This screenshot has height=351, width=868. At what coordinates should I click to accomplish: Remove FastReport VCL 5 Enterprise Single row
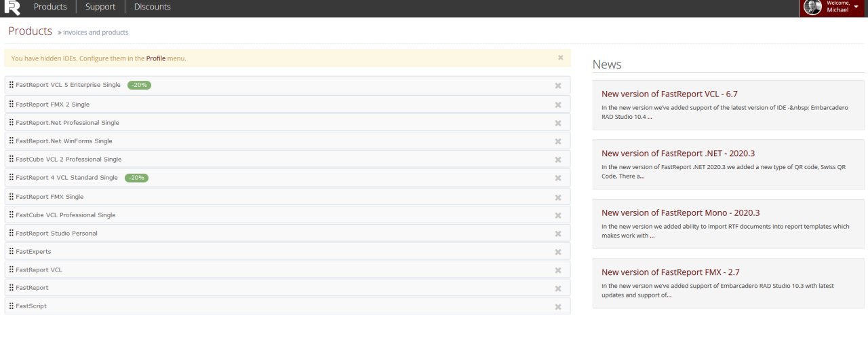coord(558,86)
